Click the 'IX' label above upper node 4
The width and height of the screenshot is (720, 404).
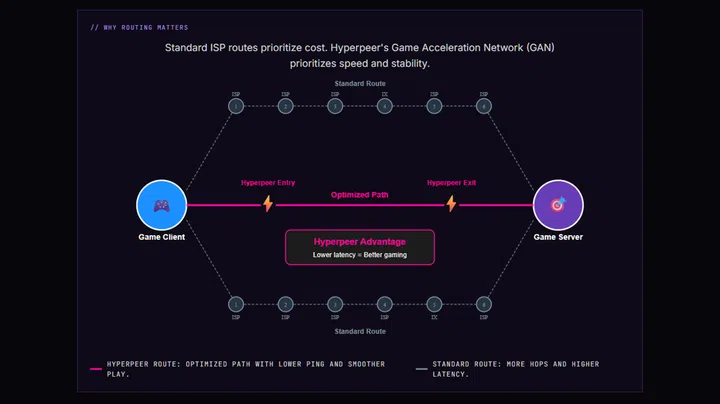385,94
